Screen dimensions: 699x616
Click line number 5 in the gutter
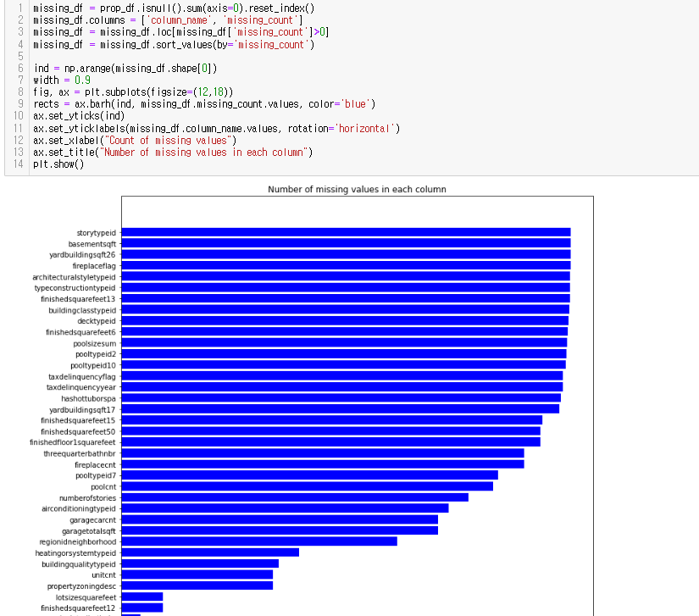[x=20, y=56]
